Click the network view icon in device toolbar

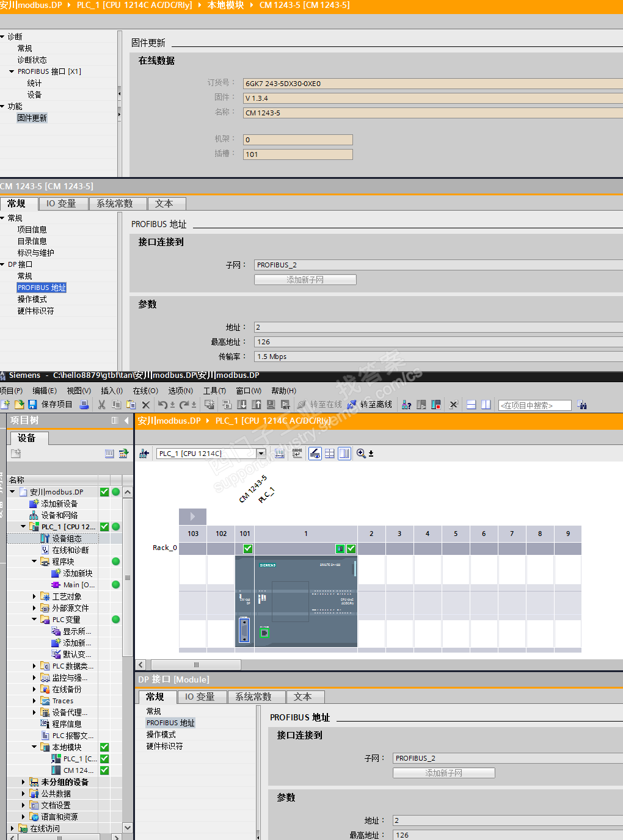pyautogui.click(x=144, y=453)
